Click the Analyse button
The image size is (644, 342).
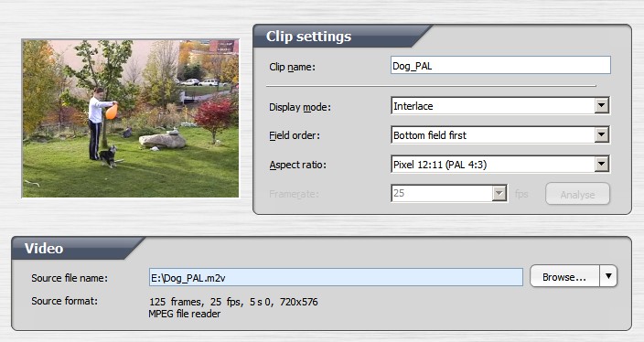577,194
